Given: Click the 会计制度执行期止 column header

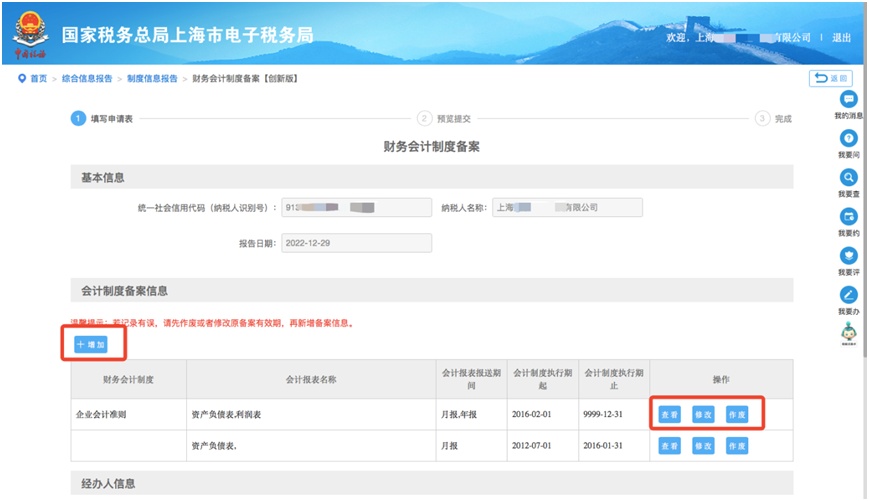Looking at the screenshot, I should pyautogui.click(x=614, y=380).
